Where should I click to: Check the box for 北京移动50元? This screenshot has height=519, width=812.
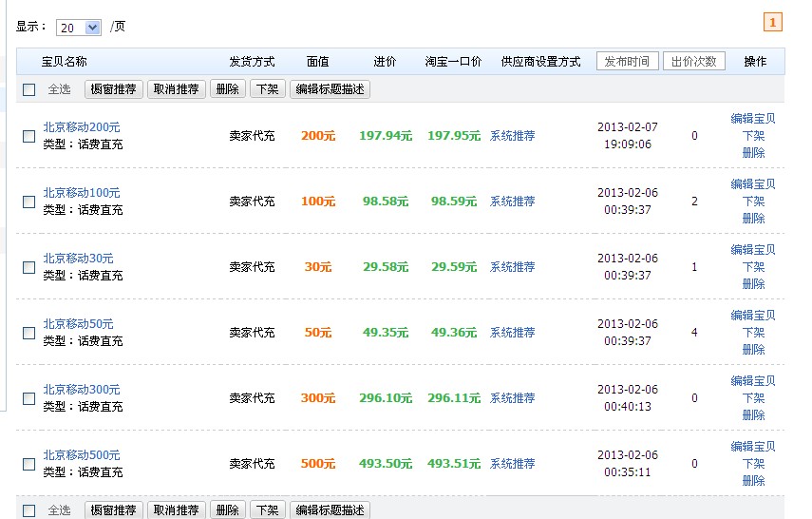tap(29, 333)
